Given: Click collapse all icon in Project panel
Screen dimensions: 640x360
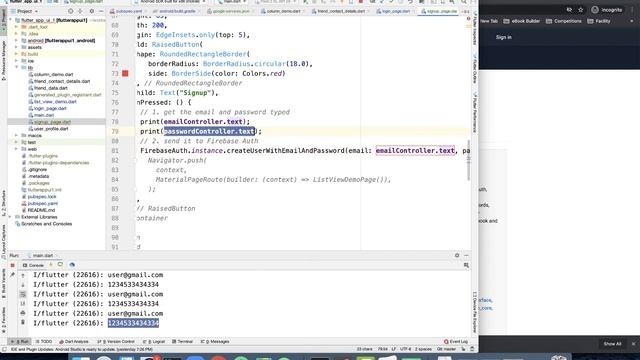Looking at the screenshot, I should coord(80,11).
